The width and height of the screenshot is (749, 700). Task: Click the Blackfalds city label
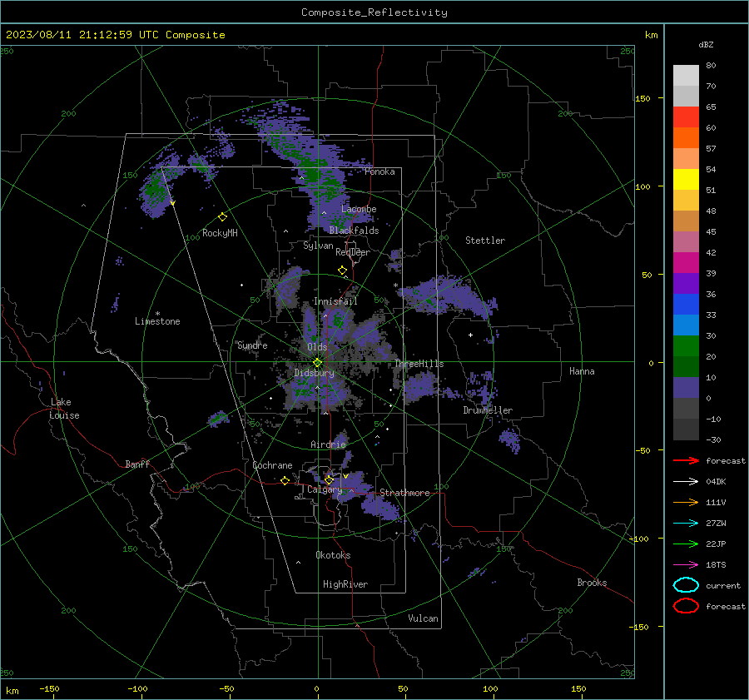click(354, 231)
